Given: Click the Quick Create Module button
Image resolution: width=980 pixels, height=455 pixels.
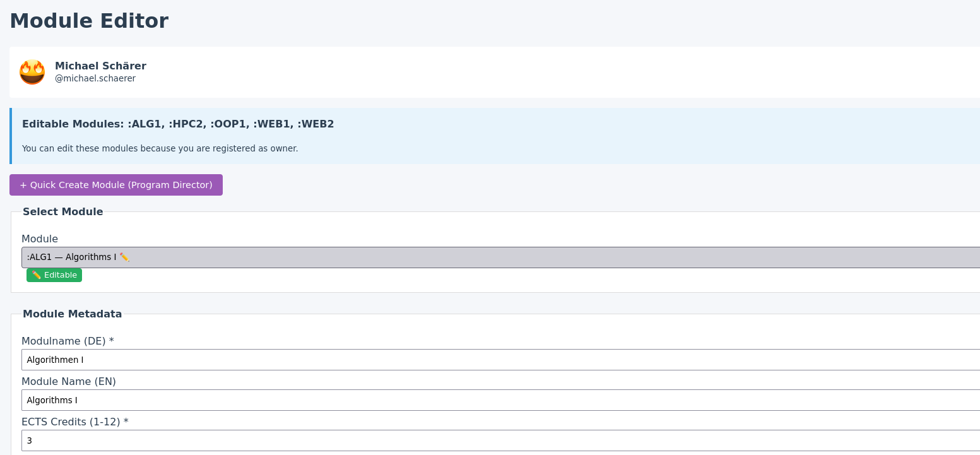Looking at the screenshot, I should (x=116, y=185).
